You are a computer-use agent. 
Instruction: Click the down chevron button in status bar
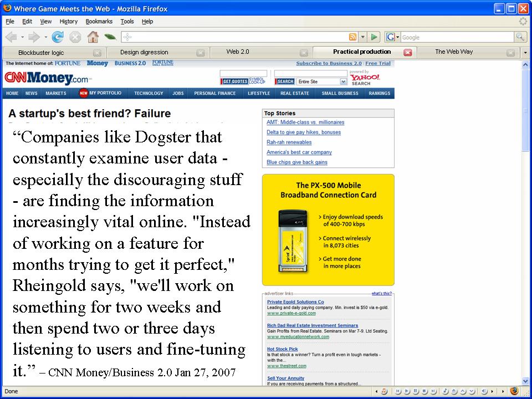click(x=471, y=391)
